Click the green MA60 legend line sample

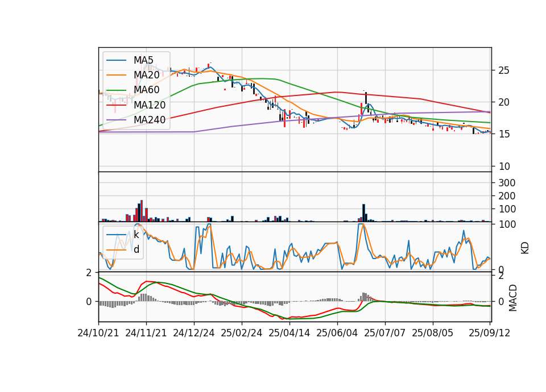click(116, 90)
